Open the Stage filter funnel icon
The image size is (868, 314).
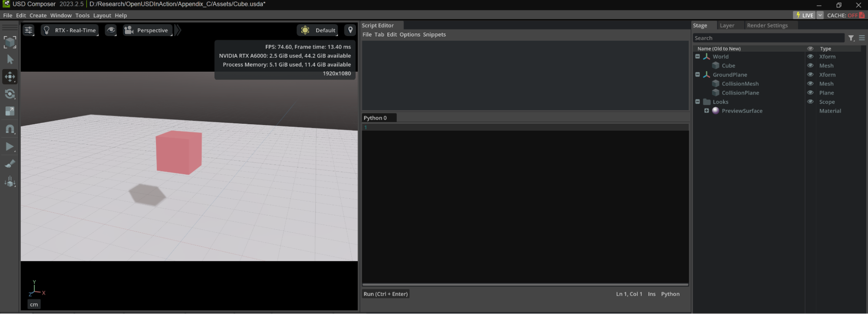851,38
